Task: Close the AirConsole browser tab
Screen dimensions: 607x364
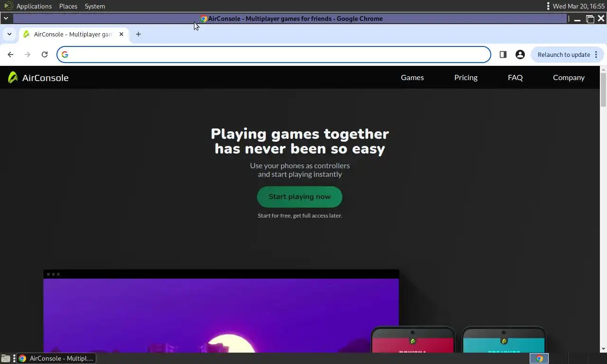Action: pos(121,34)
